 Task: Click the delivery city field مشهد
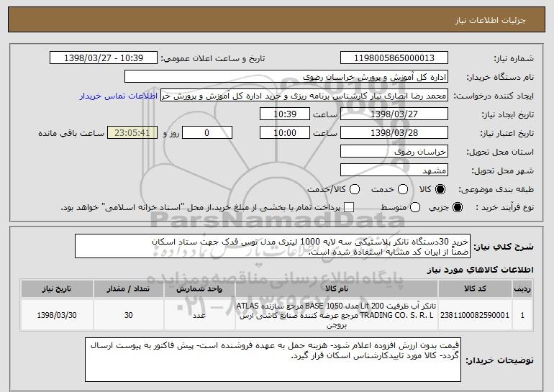click(x=394, y=170)
